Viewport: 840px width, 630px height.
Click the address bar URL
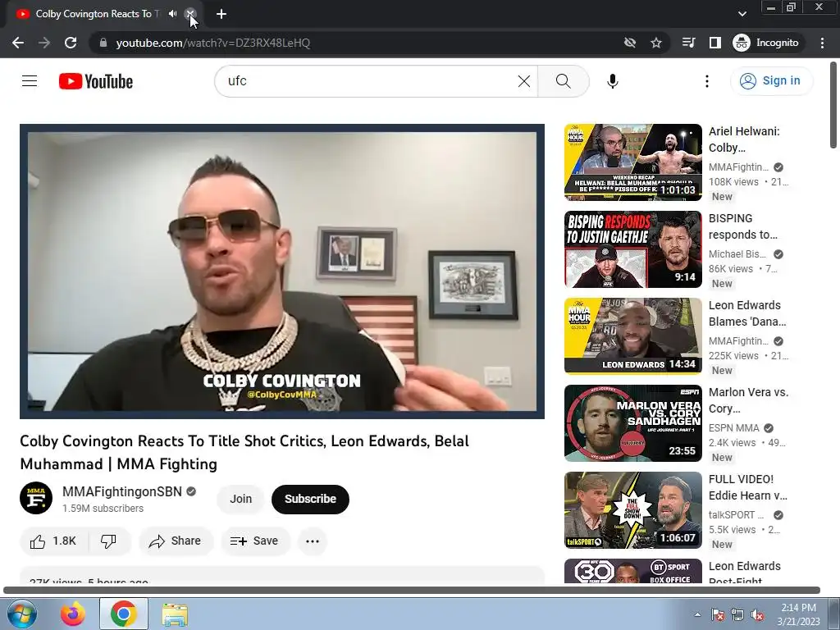click(x=212, y=43)
